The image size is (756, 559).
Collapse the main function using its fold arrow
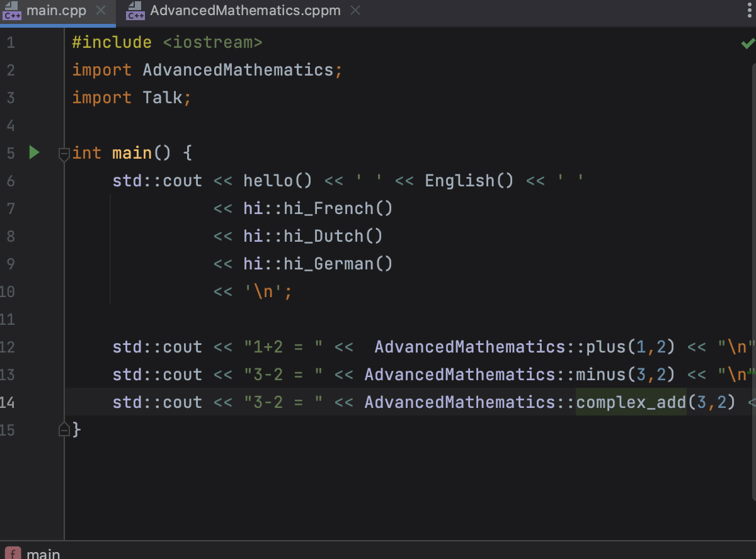[64, 153]
